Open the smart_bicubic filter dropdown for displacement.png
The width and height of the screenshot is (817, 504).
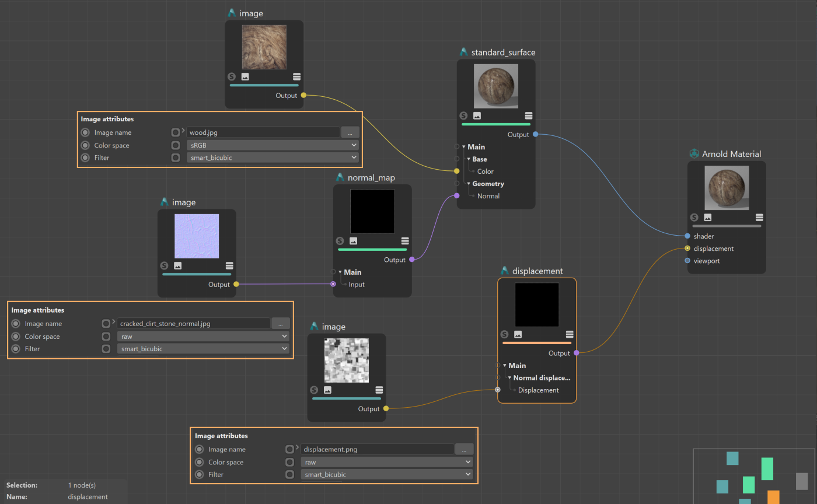[386, 474]
